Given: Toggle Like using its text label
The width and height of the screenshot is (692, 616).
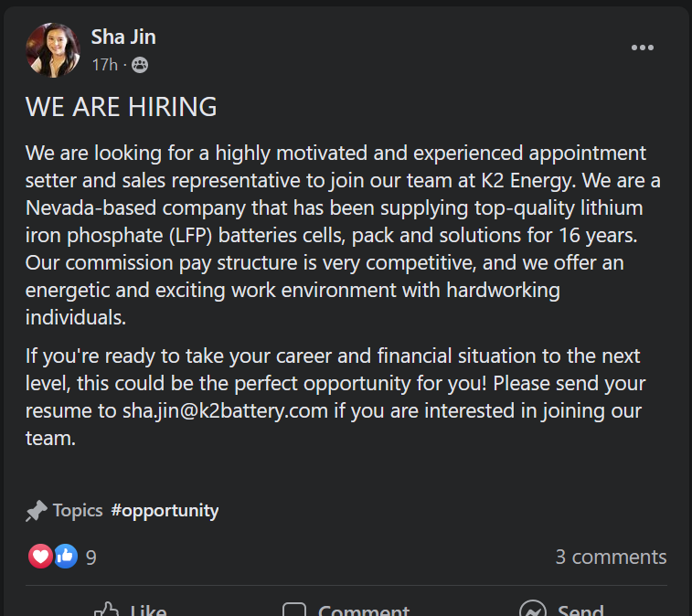Looking at the screenshot, I should pos(148,610).
